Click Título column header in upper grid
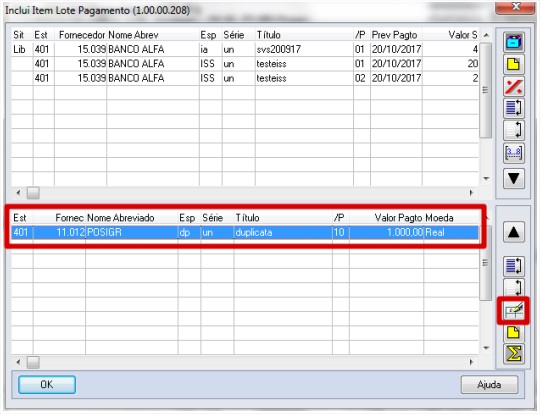The height and width of the screenshot is (414, 540). tap(269, 35)
